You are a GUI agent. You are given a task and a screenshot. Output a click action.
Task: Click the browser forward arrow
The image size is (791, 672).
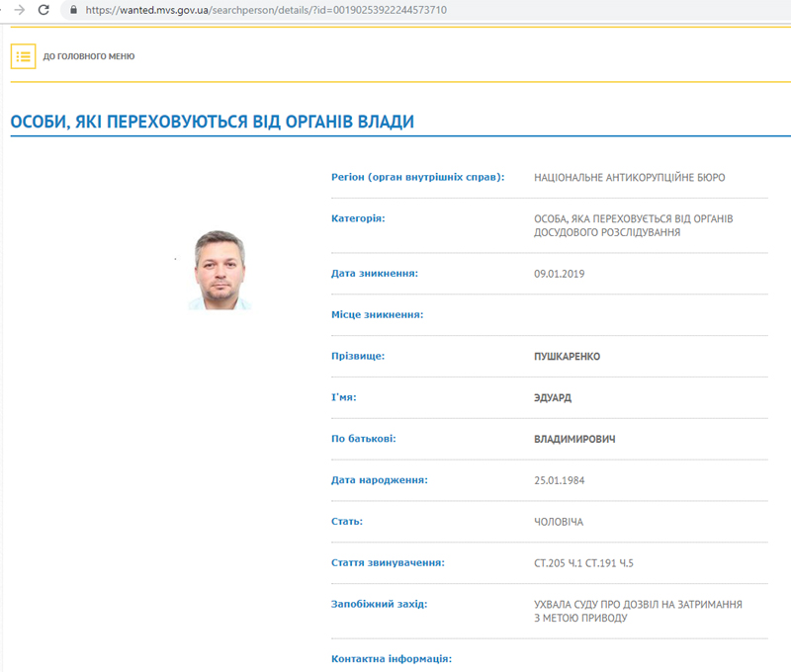click(x=16, y=9)
